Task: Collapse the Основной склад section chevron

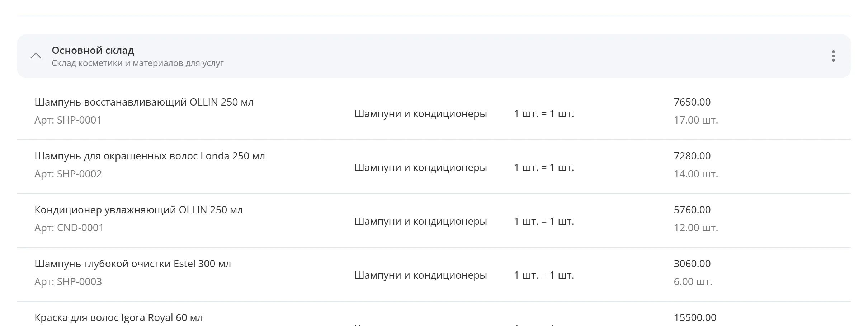Action: (x=36, y=56)
